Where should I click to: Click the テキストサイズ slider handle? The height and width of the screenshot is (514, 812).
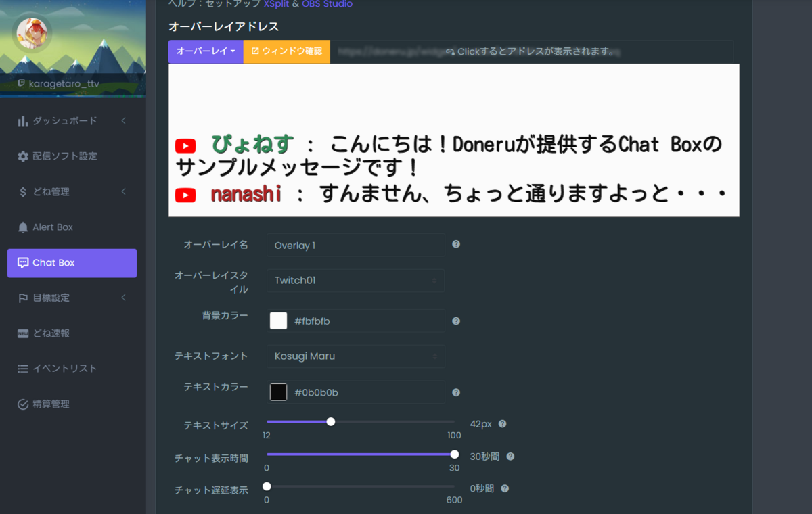[331, 421]
